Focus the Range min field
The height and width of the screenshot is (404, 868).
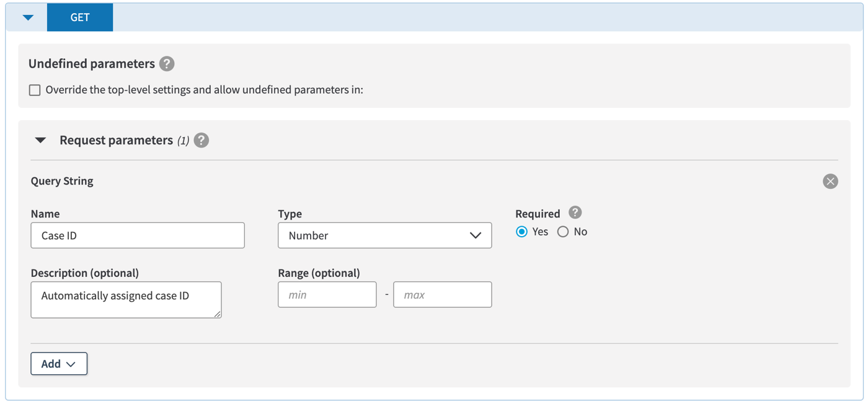click(327, 295)
